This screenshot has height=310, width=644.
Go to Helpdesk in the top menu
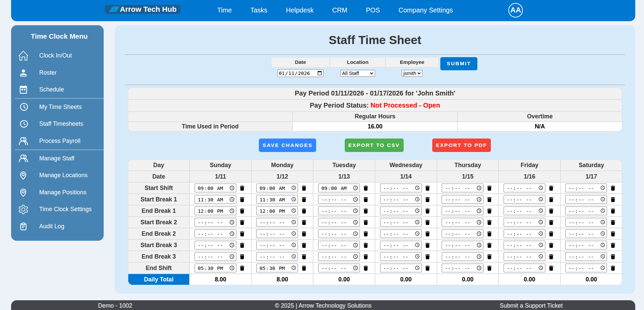[x=299, y=10]
